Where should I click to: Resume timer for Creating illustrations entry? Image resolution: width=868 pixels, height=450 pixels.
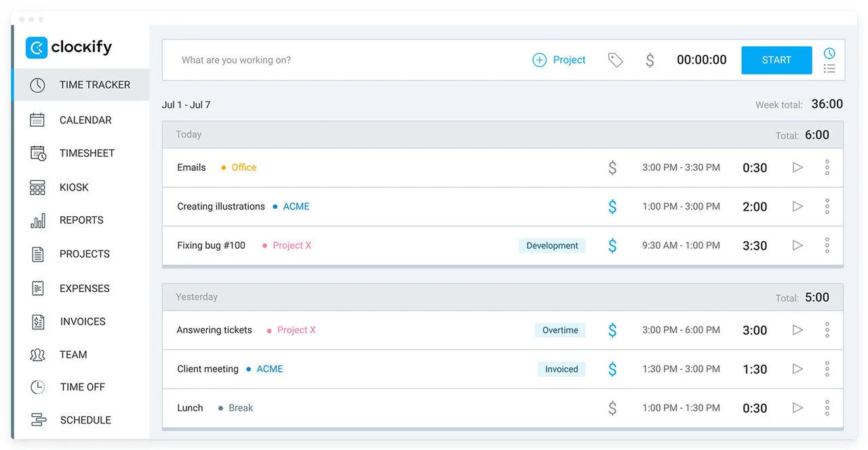coord(797,207)
